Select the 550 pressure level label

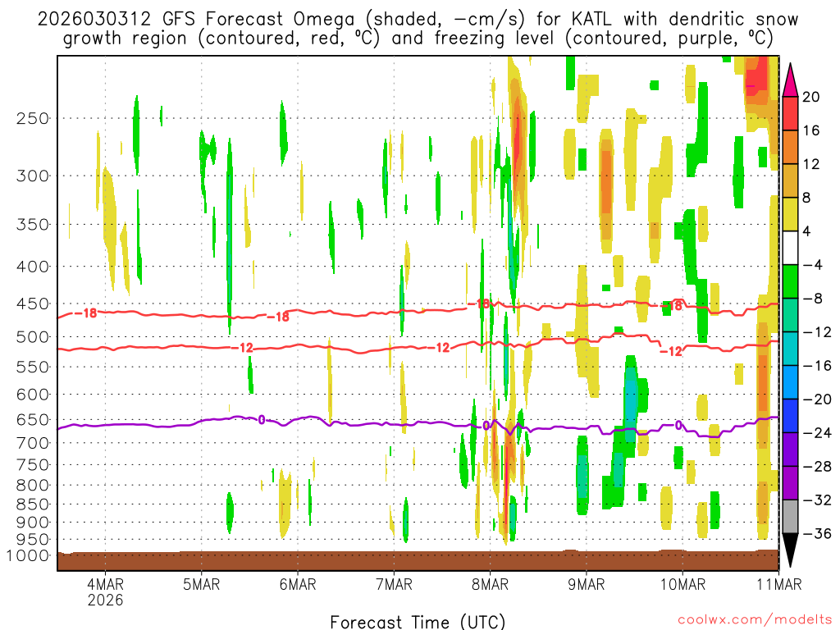click(x=33, y=367)
